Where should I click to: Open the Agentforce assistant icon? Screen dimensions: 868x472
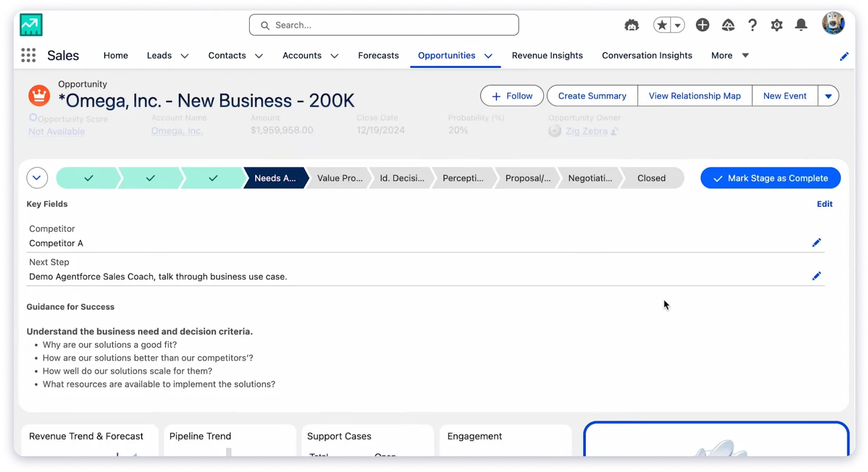click(x=631, y=25)
